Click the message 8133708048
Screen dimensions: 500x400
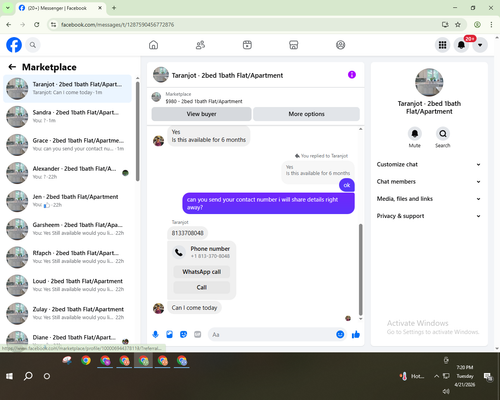pyautogui.click(x=187, y=233)
